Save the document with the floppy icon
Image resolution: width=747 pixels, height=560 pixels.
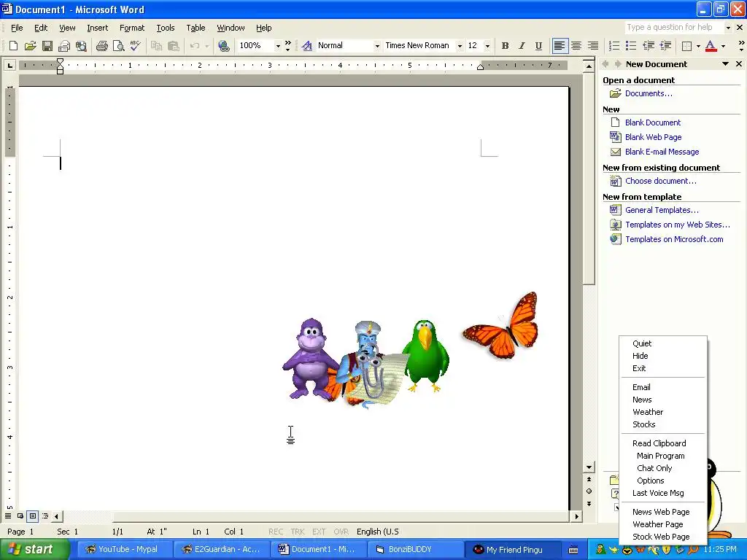point(47,46)
